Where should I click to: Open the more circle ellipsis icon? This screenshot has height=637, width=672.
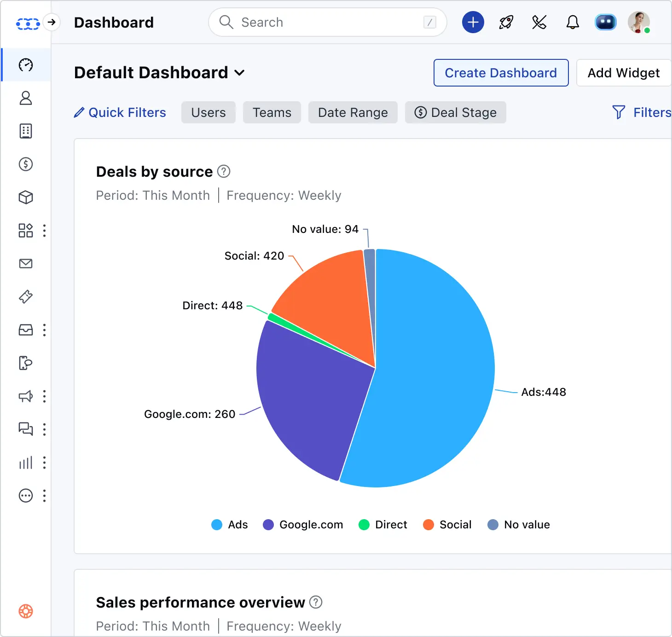(26, 496)
